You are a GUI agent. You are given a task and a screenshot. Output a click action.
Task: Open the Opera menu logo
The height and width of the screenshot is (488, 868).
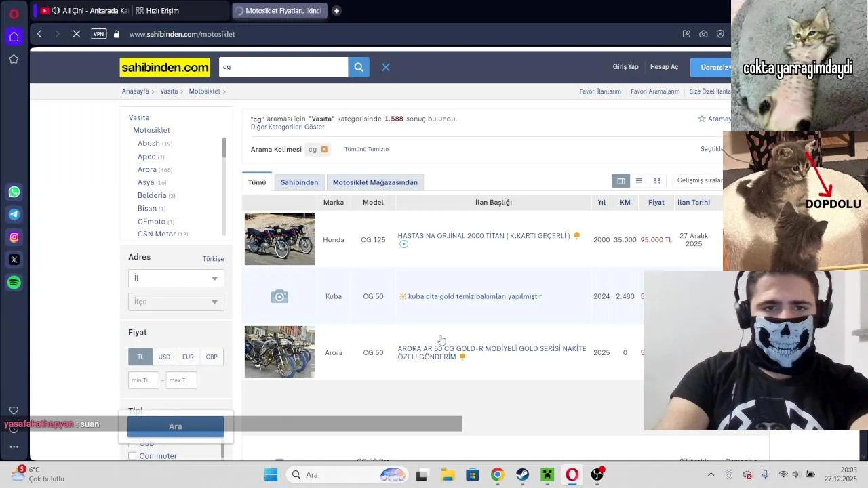14,14
